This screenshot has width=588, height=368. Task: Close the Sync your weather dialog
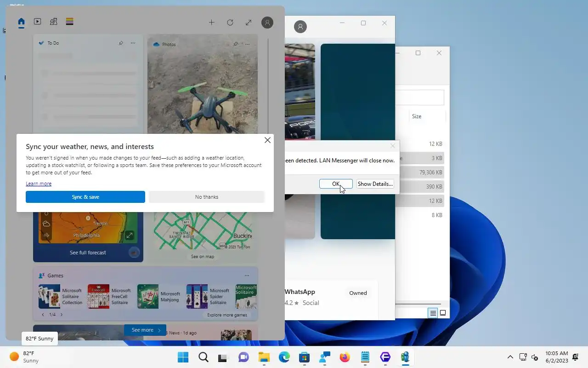click(x=267, y=140)
